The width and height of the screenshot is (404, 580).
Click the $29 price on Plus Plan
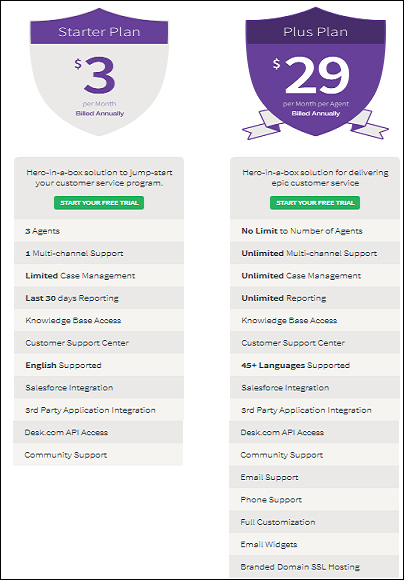[x=312, y=76]
